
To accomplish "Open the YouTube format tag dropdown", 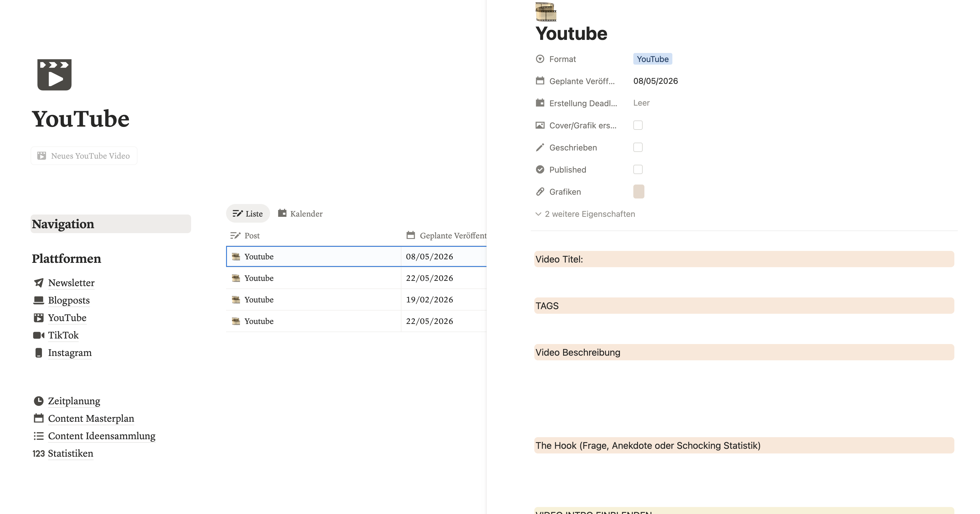I will point(653,59).
